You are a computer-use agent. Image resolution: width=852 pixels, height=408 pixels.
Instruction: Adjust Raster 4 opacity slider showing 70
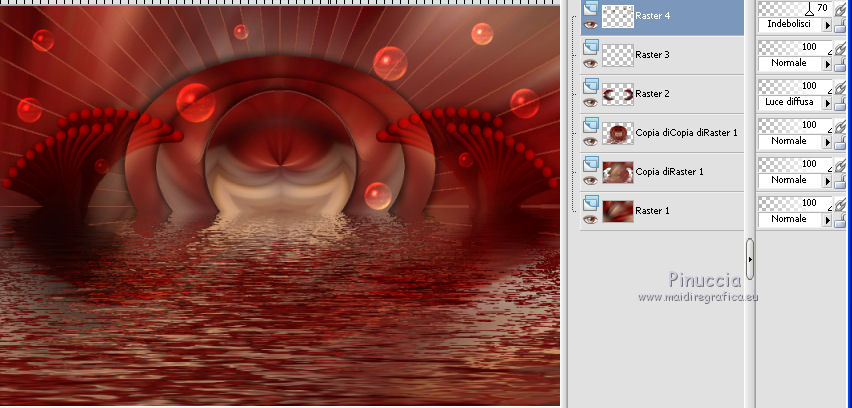(795, 8)
